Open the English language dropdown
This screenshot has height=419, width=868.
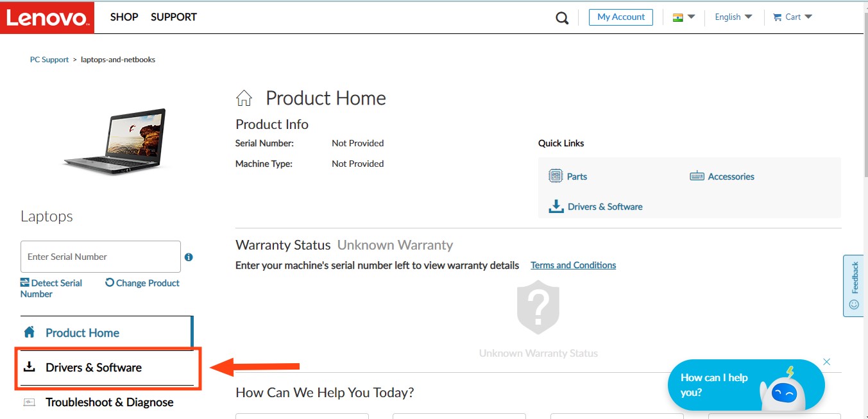click(733, 17)
